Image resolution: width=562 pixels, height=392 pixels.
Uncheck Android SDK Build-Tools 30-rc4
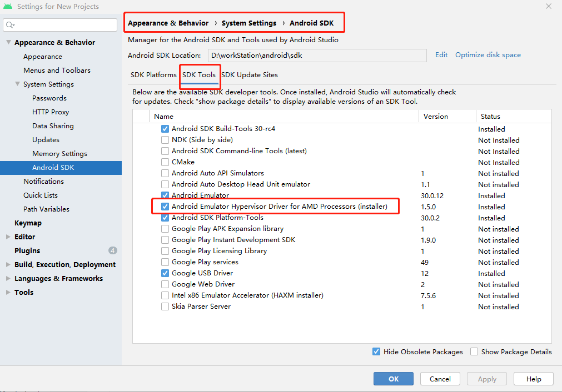click(165, 128)
